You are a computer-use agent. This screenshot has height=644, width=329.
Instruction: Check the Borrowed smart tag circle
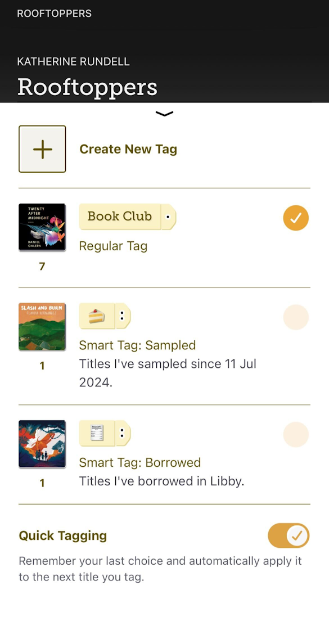[x=296, y=435]
